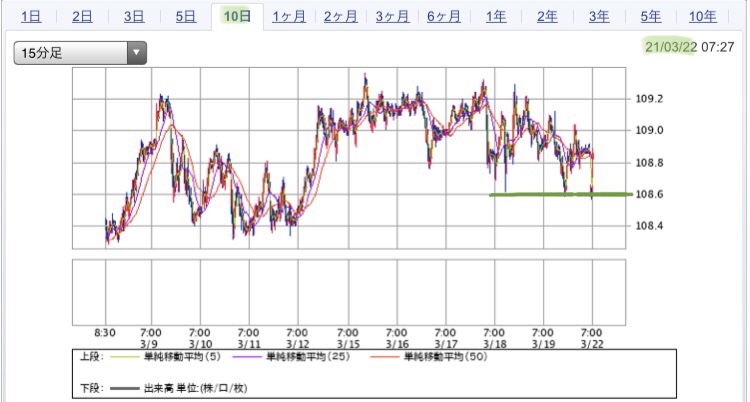Viewport: 750px width, 402px height.
Task: Switch to the 3ヶ月 period tab
Action: [x=392, y=17]
